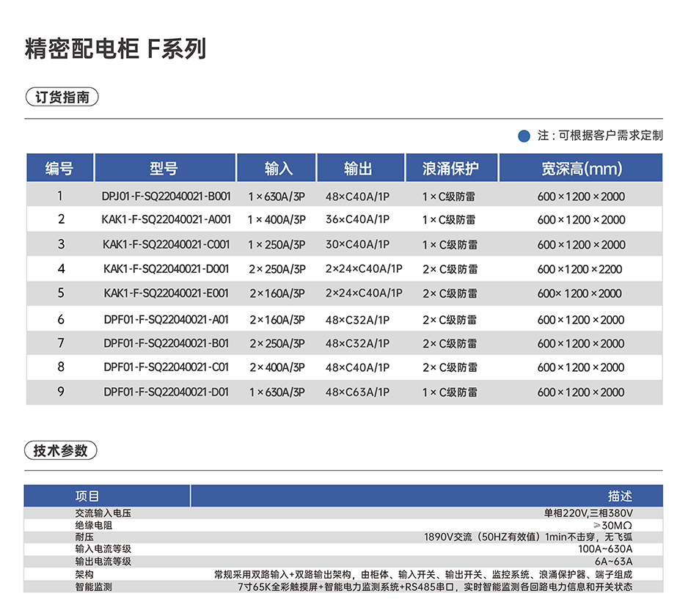Click the 宽深高(mm) column header
The height and width of the screenshot is (616, 688).
[581, 168]
